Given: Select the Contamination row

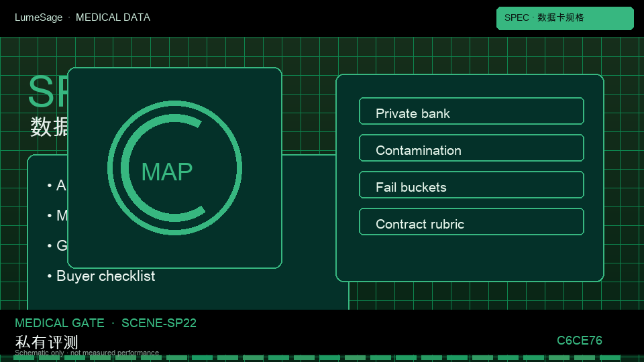Looking at the screenshot, I should coord(472,147).
